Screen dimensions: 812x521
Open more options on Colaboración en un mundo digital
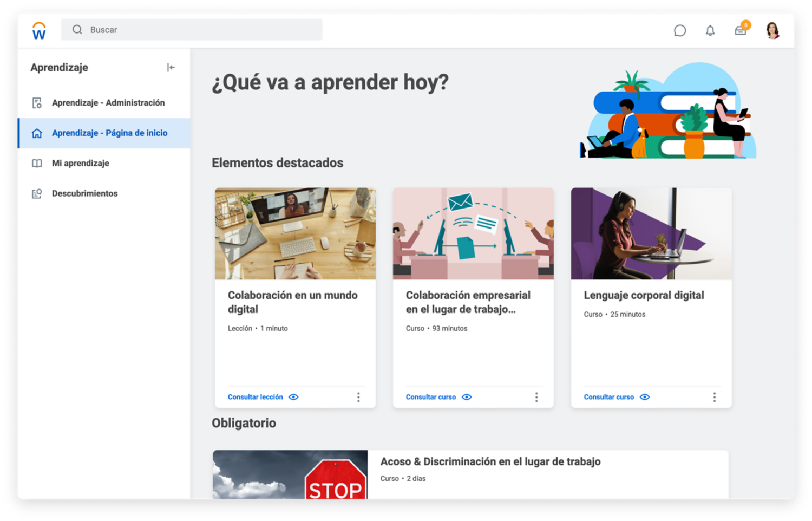[358, 398]
